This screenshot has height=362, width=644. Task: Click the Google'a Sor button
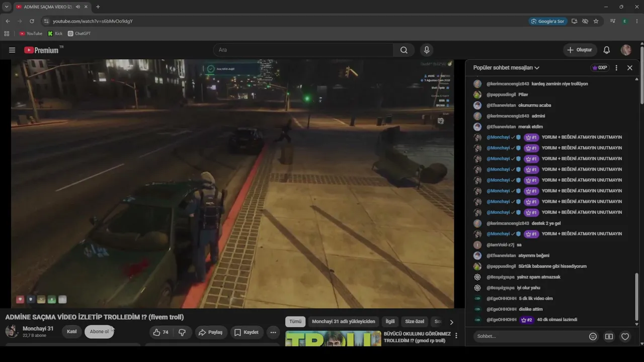click(x=548, y=21)
